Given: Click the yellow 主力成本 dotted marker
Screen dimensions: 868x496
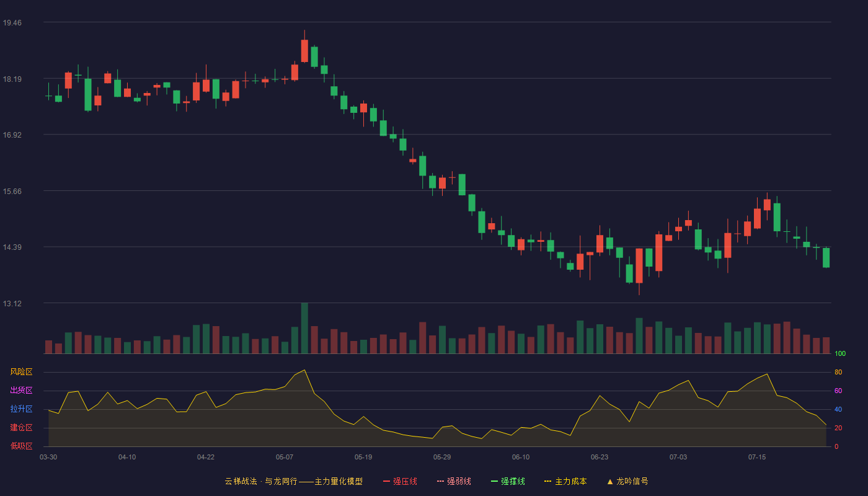Looking at the screenshot, I should 548,481.
